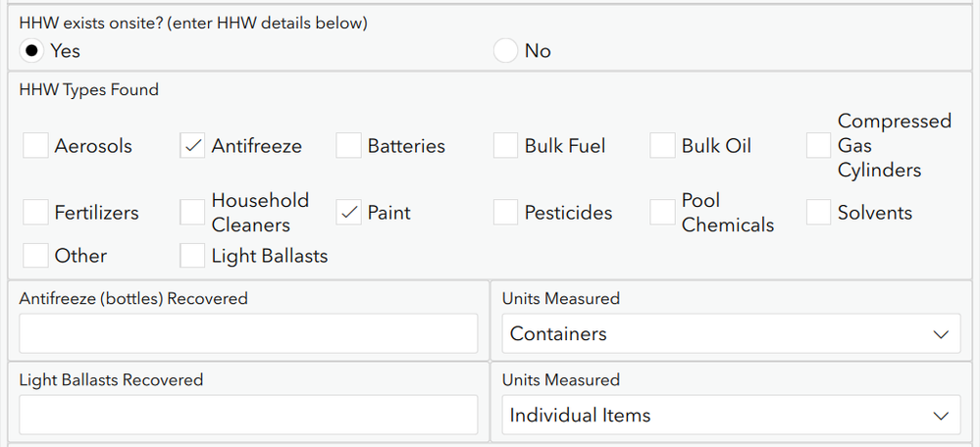Expand the Individual Items units dropdown
The width and height of the screenshot is (980, 447).
pyautogui.click(x=730, y=415)
